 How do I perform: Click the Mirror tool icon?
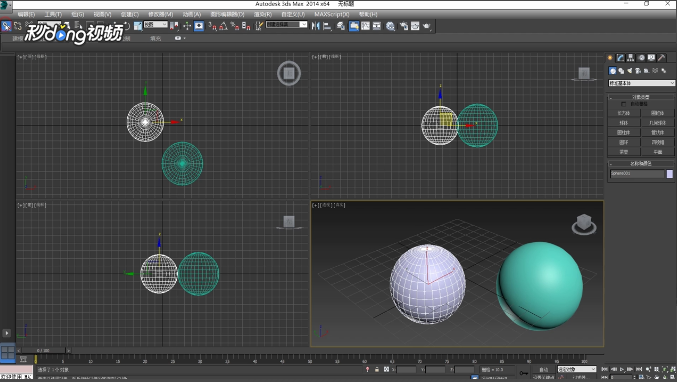316,26
